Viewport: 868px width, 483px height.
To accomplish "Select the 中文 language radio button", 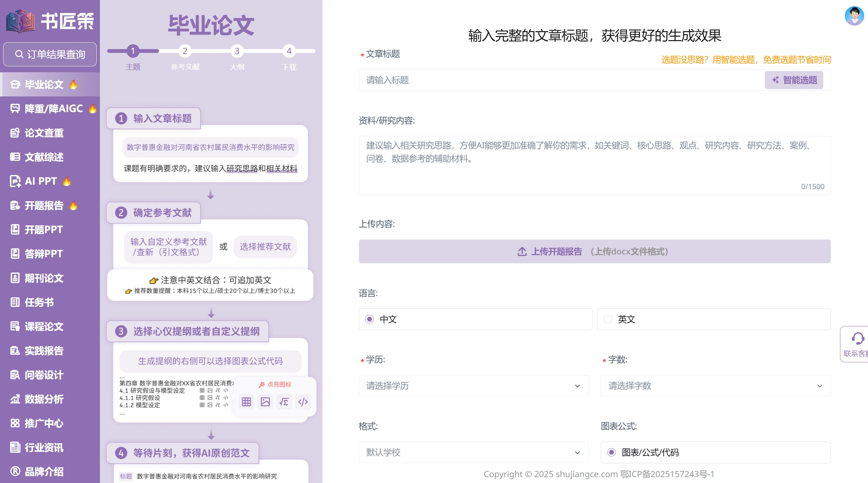I will [x=369, y=319].
